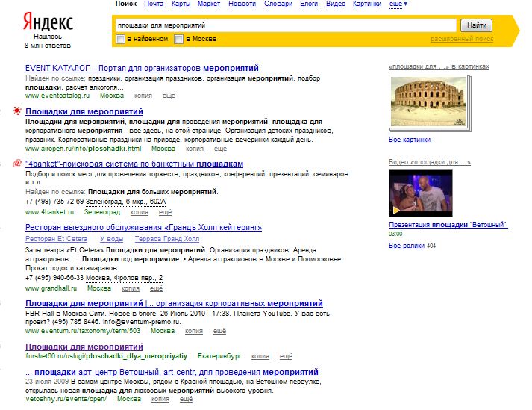
Task: Open the Почта tab
Action: click(154, 4)
